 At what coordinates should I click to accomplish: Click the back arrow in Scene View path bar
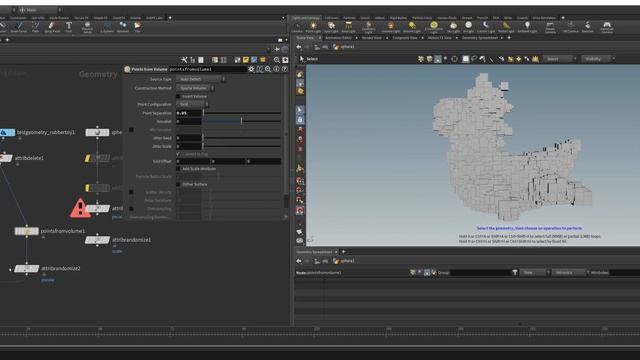[x=299, y=47]
